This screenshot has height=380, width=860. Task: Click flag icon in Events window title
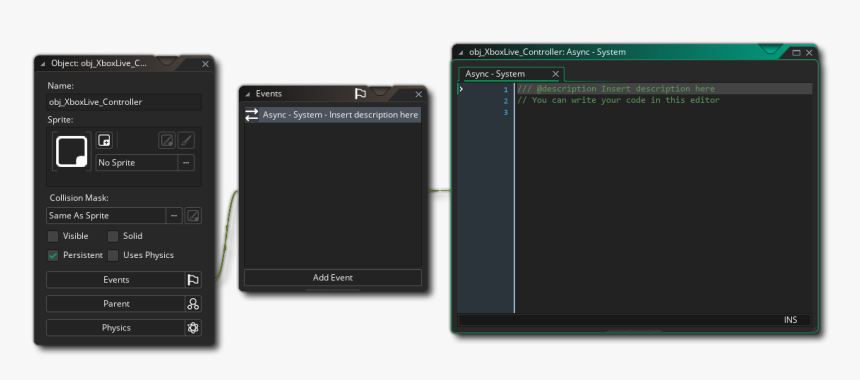(360, 94)
